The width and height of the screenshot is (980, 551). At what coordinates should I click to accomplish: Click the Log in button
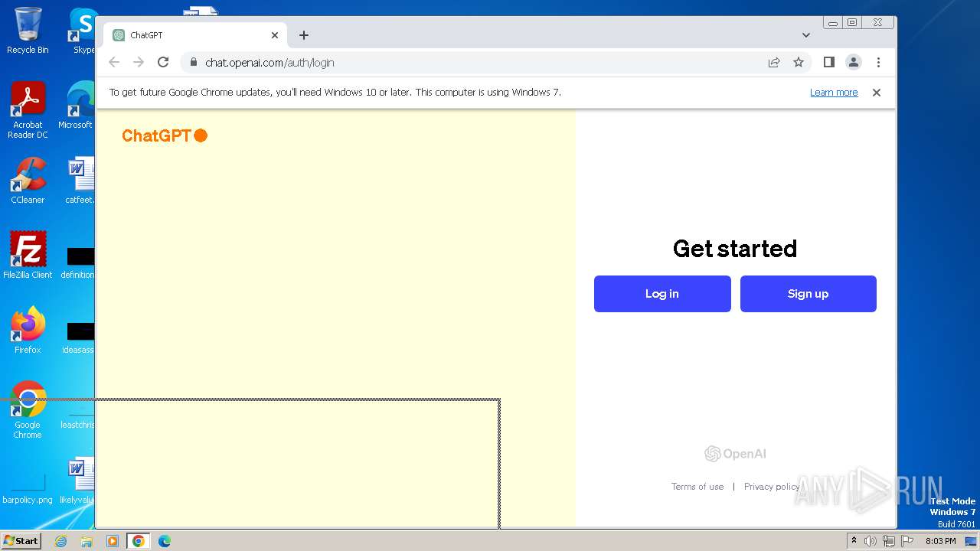coord(662,294)
